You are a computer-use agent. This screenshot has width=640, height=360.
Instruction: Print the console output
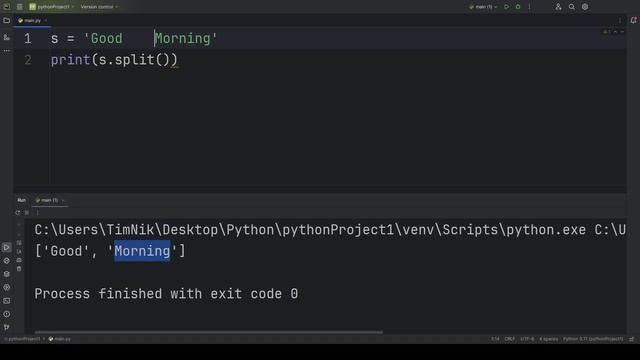[19, 260]
